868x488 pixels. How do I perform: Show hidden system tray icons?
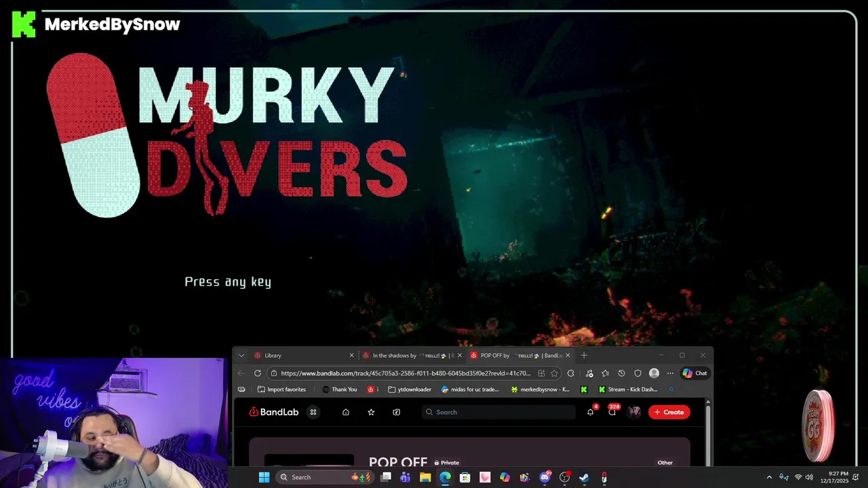(x=769, y=477)
